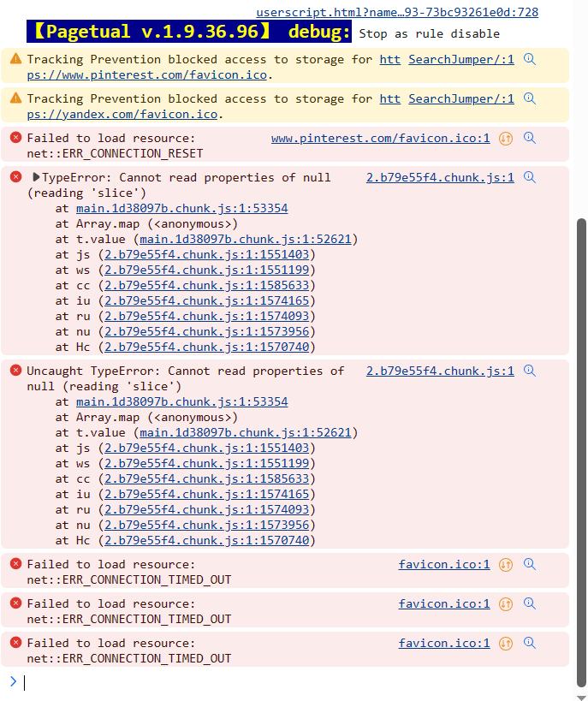Open the www.pinterest.com/favicon.ico:1 source link

pos(380,138)
